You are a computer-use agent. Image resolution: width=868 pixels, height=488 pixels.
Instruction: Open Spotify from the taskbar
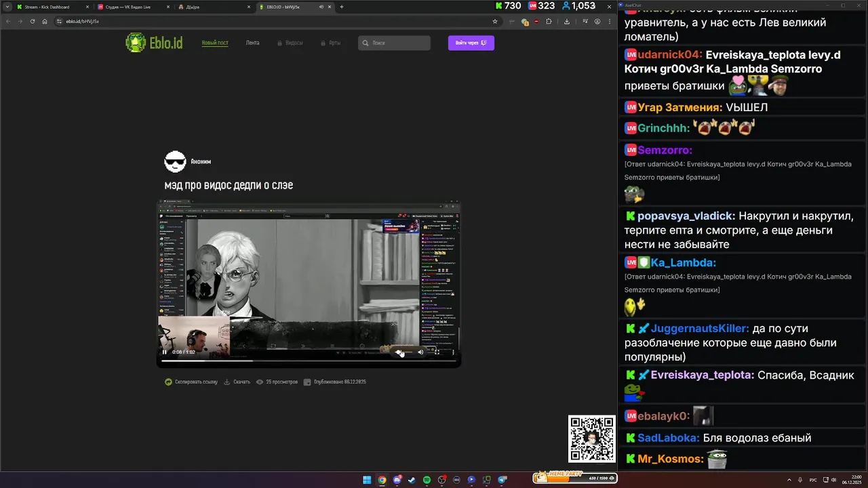tap(427, 480)
